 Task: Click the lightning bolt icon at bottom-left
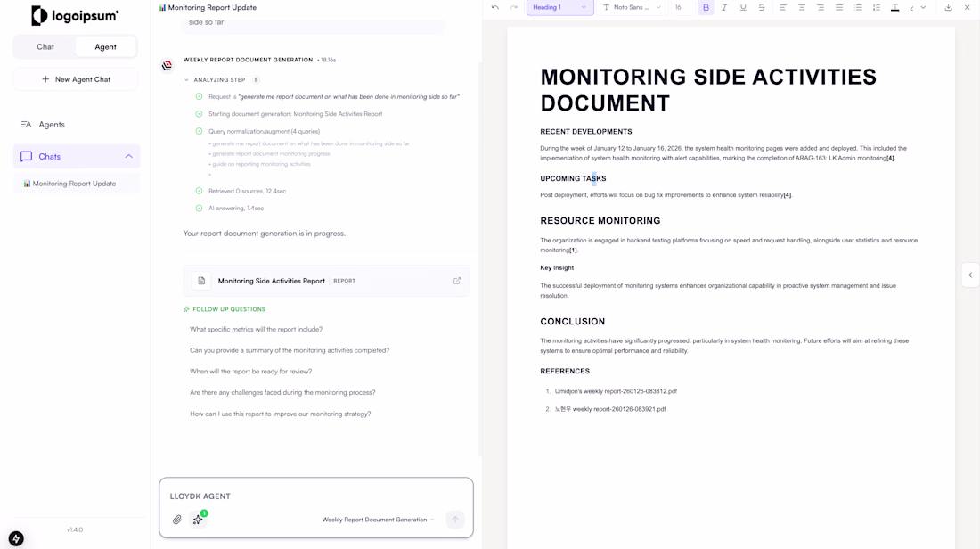point(16,538)
